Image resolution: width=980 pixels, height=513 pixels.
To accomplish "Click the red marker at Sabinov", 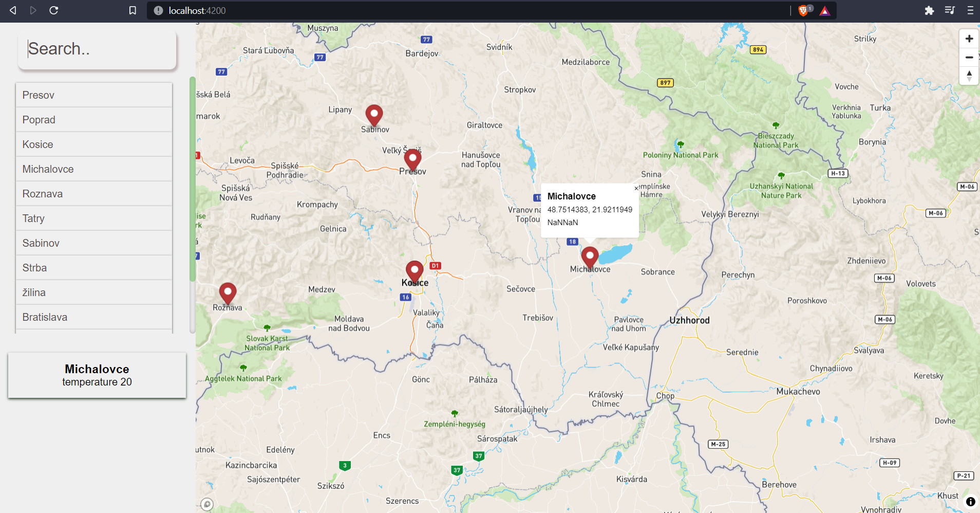I will [374, 114].
